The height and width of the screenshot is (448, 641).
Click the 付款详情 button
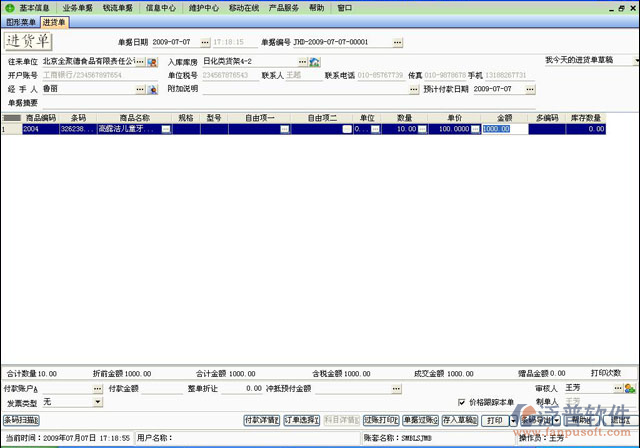(x=262, y=421)
